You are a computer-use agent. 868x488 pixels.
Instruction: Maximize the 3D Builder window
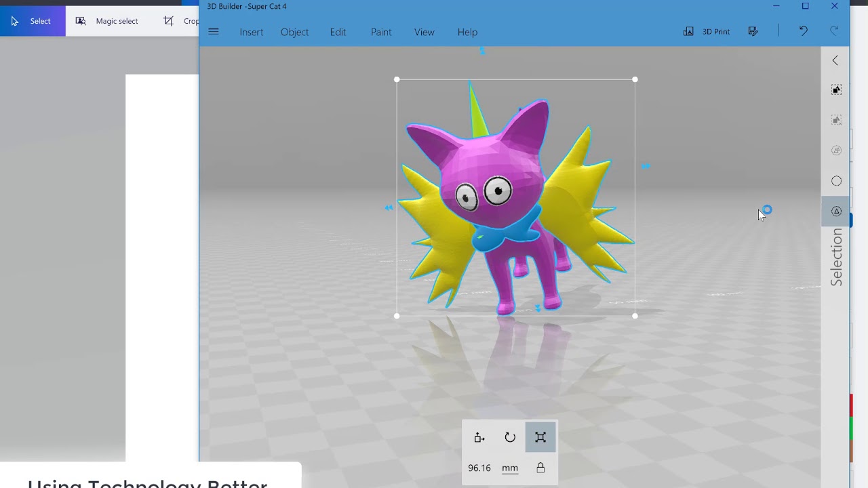(x=806, y=6)
